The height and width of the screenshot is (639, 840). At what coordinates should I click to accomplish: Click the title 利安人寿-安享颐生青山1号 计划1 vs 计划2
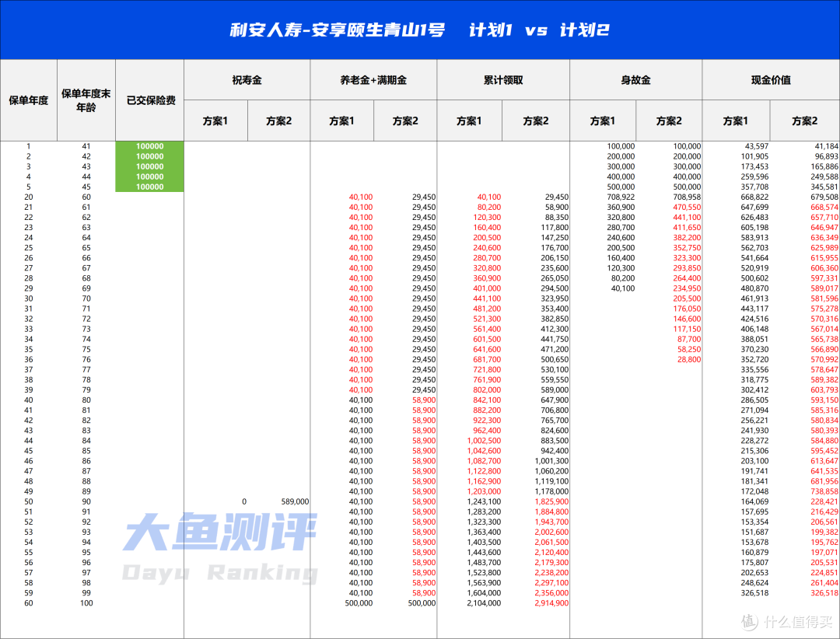(419, 30)
